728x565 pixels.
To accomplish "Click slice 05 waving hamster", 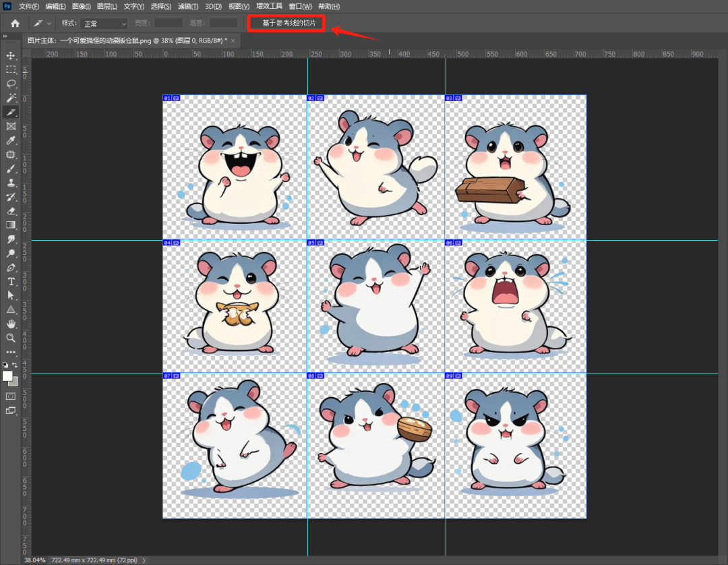I will (x=376, y=306).
